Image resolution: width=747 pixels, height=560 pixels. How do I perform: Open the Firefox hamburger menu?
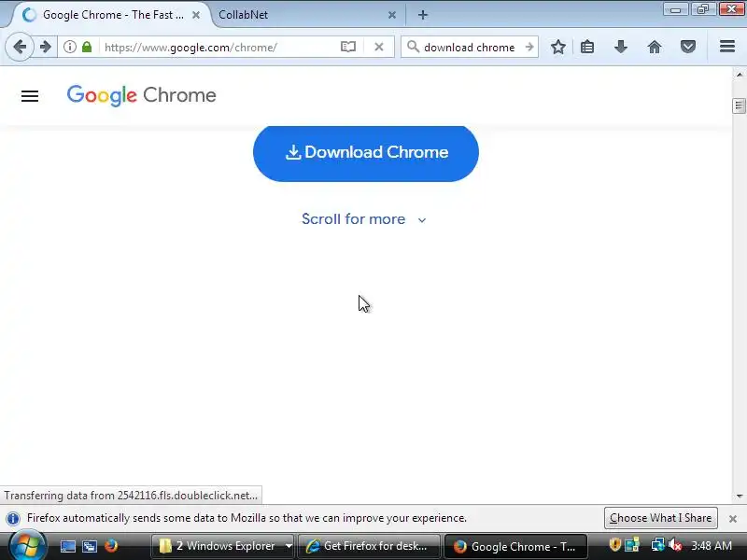pos(727,47)
